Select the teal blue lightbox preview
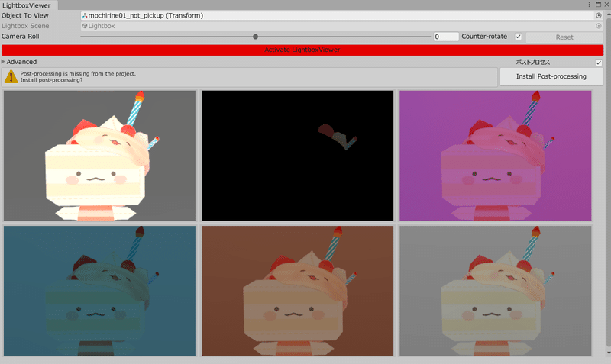Screen dimensions: 611x364 coord(100,291)
